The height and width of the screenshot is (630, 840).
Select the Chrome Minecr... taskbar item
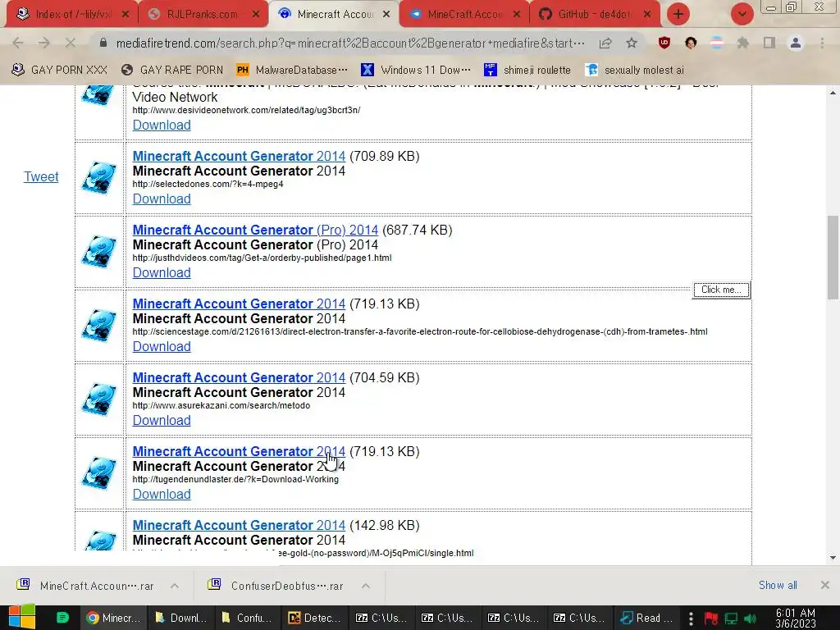click(114, 618)
